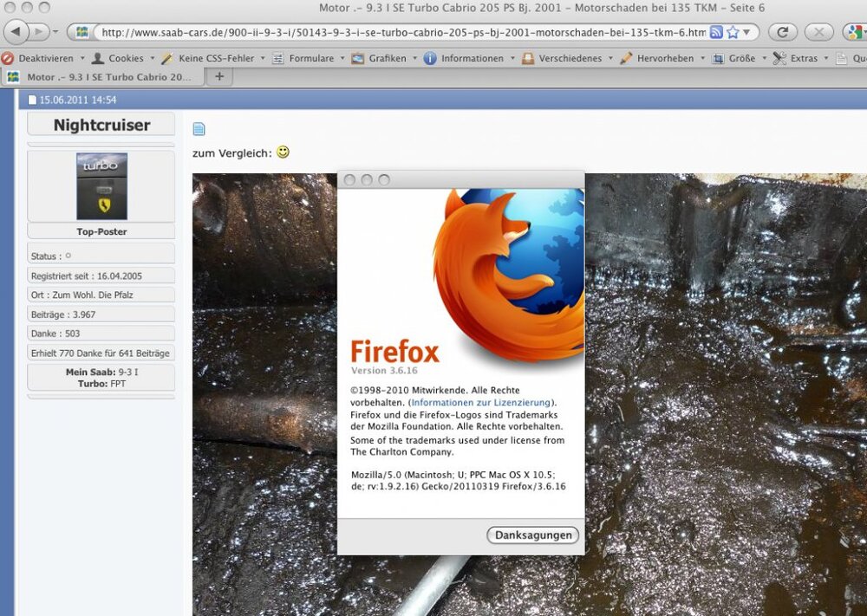Viewport: 867px width, 616px height.
Task: Open the Keine CSS-Fehler menu
Action: [216, 58]
